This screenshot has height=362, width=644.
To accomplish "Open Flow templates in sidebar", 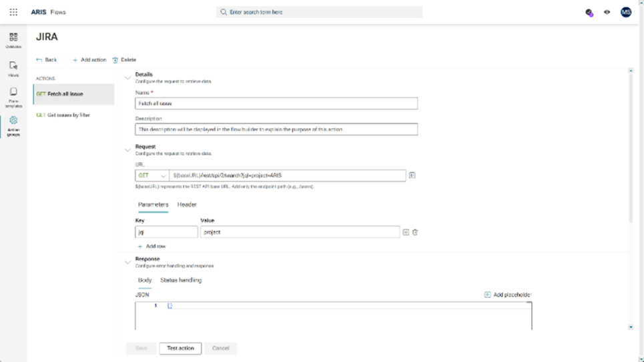I will click(13, 97).
